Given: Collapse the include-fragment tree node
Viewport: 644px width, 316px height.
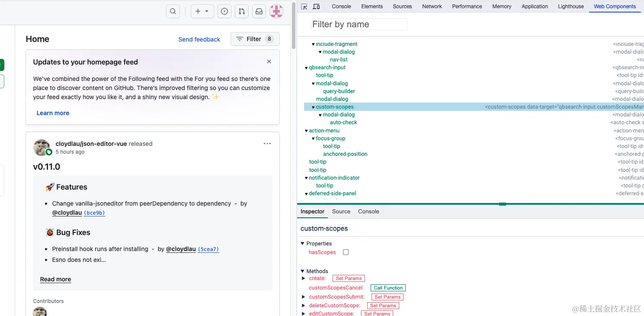Looking at the screenshot, I should pyautogui.click(x=313, y=44).
